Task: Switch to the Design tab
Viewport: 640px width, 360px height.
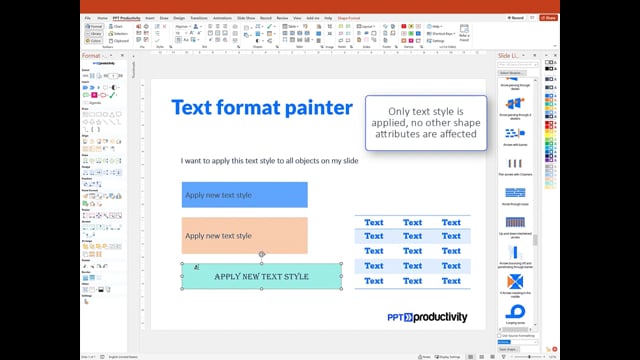Action: (179, 18)
